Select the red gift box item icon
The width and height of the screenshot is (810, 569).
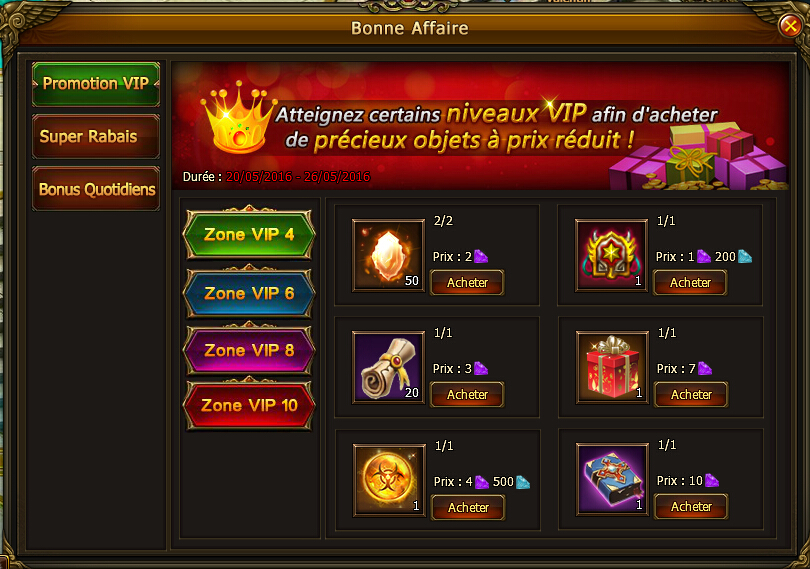tap(612, 367)
